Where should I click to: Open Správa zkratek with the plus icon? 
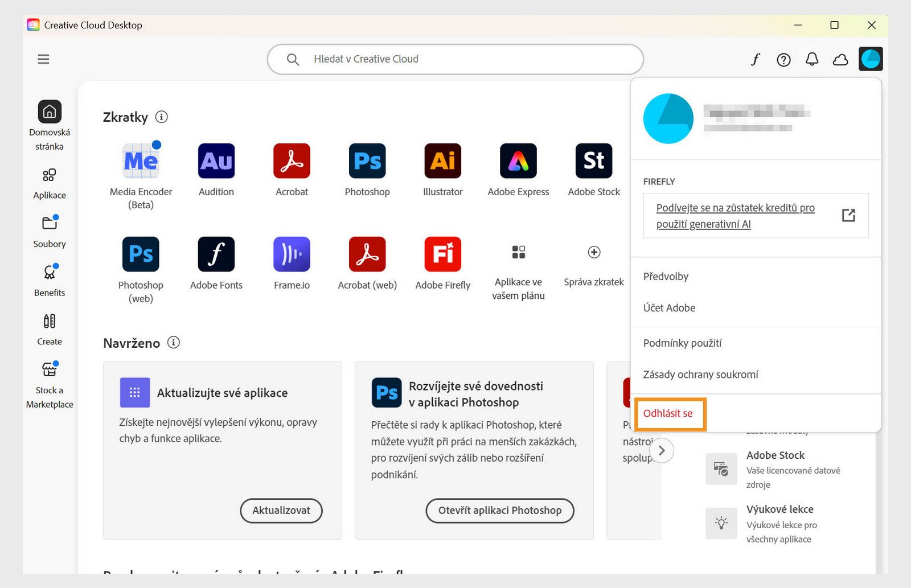(x=593, y=252)
